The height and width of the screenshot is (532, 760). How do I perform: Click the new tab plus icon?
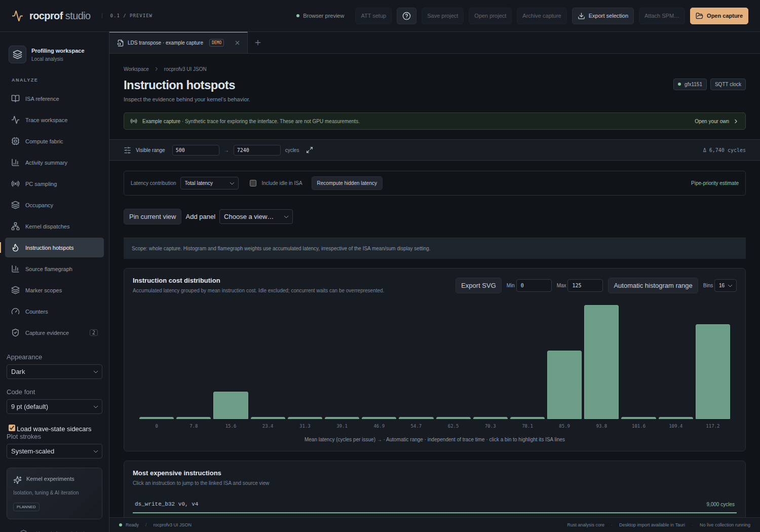(x=258, y=43)
